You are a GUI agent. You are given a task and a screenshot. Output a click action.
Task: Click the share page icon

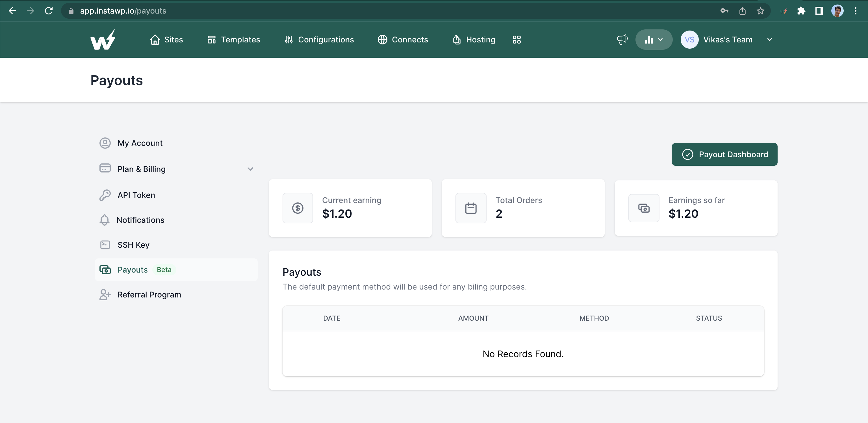[x=742, y=11]
